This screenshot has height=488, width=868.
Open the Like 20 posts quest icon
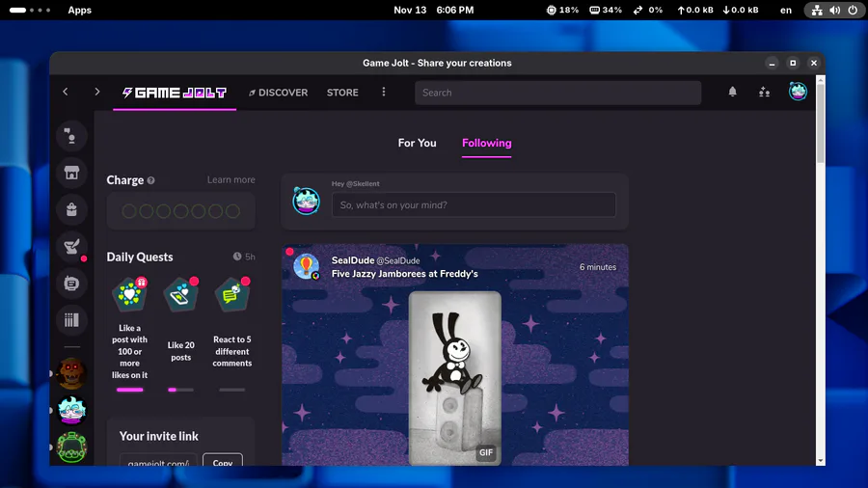tap(181, 294)
